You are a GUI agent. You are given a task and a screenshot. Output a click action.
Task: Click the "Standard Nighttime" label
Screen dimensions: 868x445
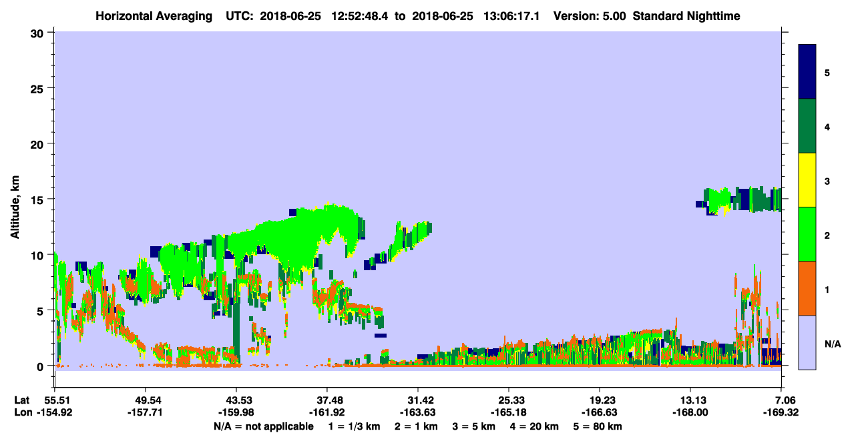tap(686, 16)
